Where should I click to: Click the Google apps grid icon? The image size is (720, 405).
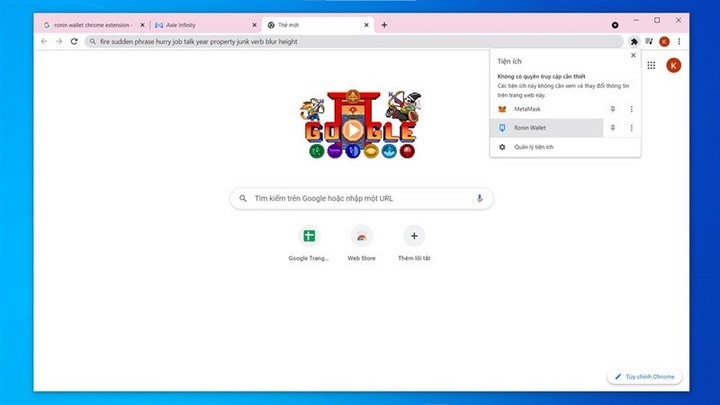(x=652, y=65)
